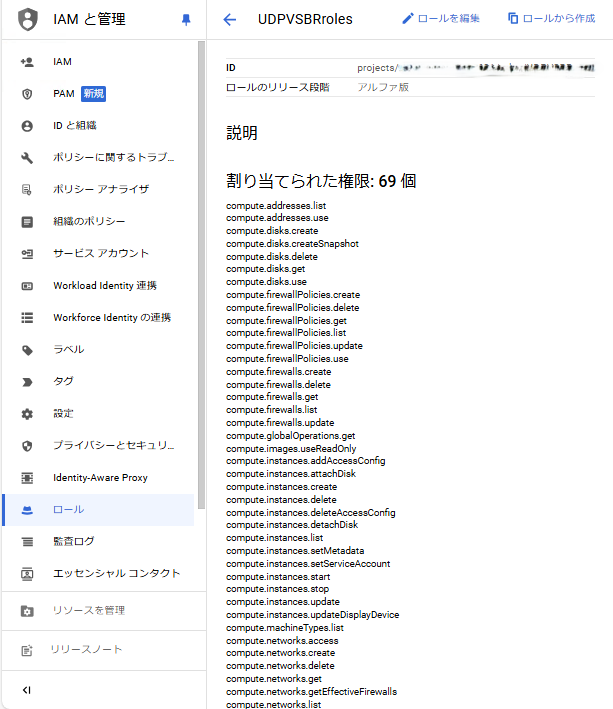Screen dimensions: 613x709
Task: Click compute.networks.getEffectiveFirewalls permission text
Action: 311,692
